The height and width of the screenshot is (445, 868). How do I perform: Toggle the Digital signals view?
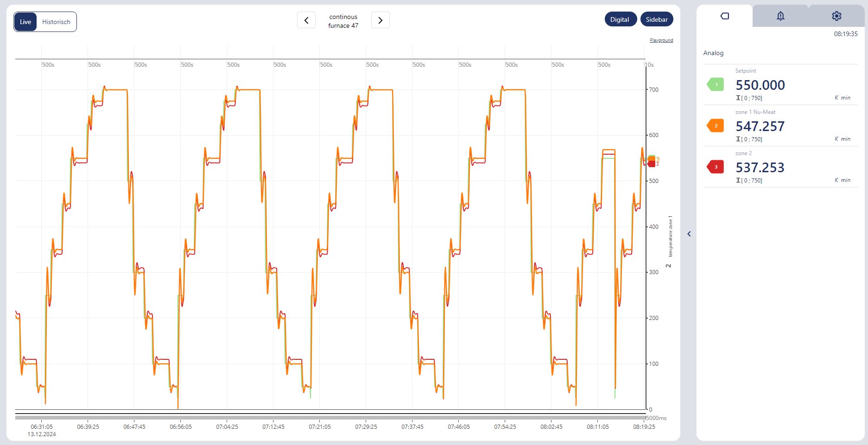tap(620, 19)
